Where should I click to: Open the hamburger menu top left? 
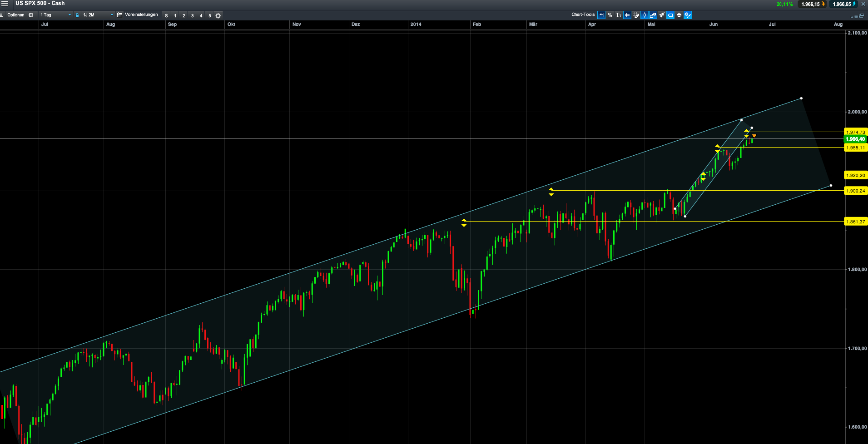(x=4, y=15)
